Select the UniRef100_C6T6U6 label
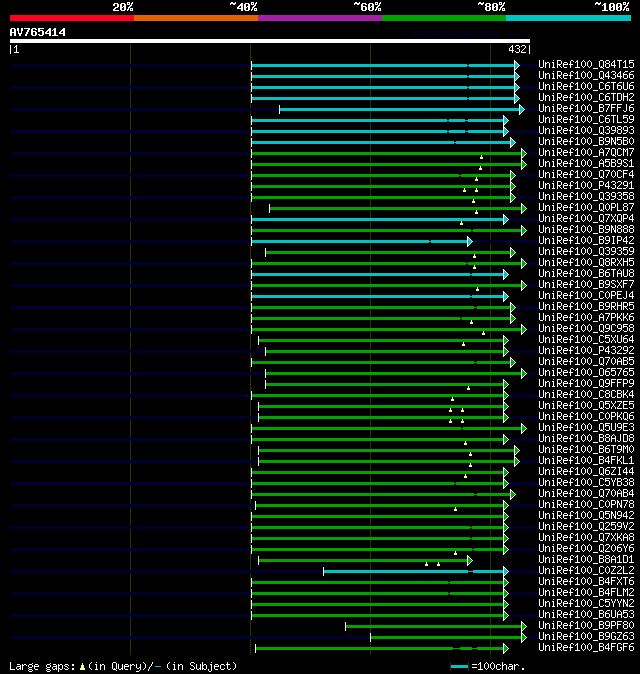Viewport: 640px width, 674px height. coord(586,86)
